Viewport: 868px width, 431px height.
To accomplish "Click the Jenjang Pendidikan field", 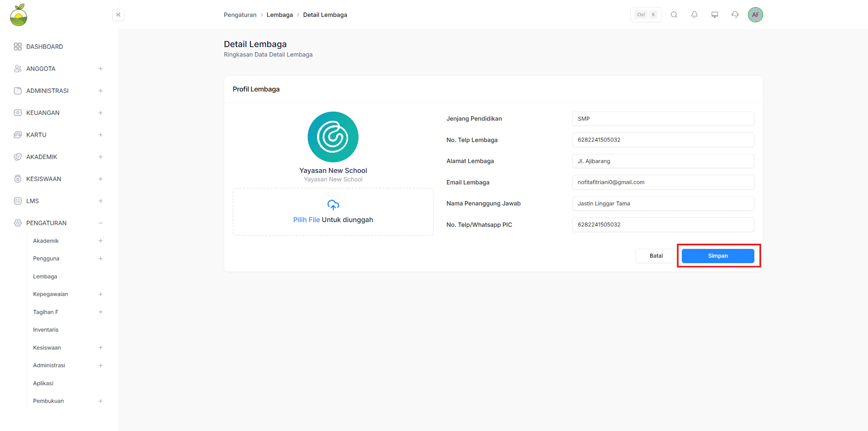I will 663,119.
